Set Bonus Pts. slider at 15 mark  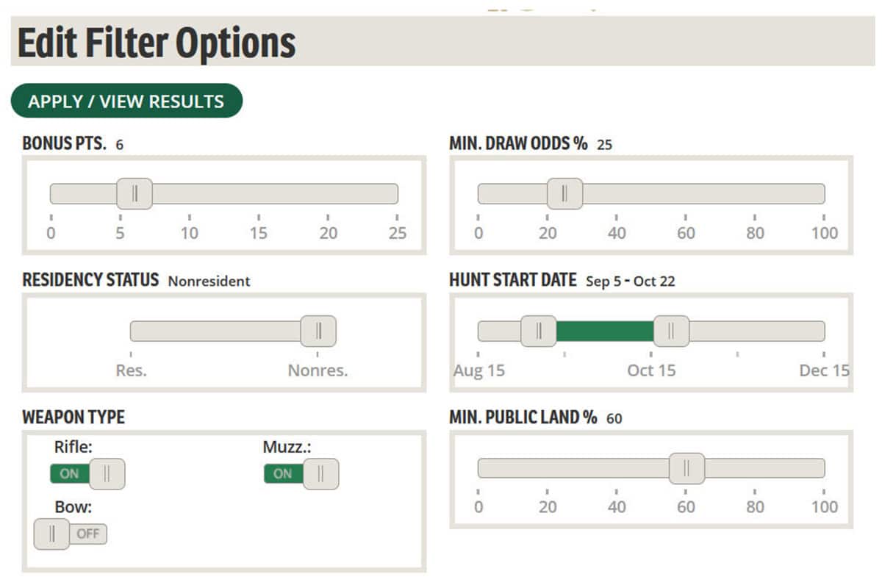(x=259, y=194)
